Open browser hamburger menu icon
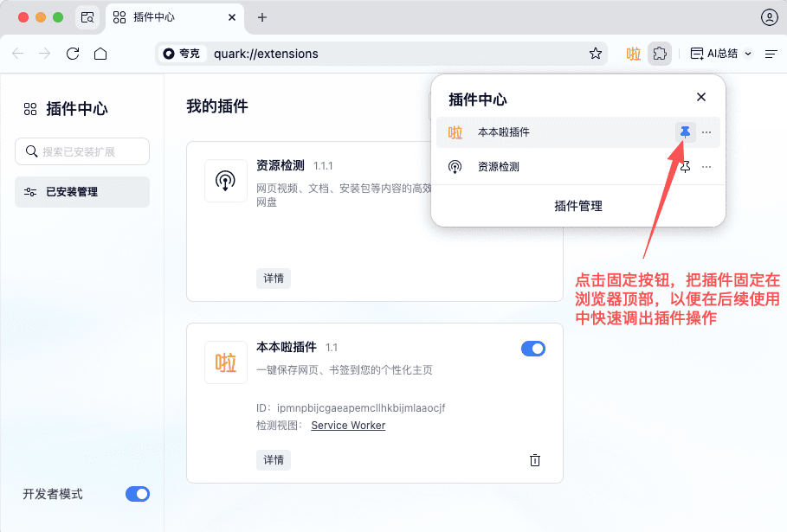 pyautogui.click(x=771, y=54)
